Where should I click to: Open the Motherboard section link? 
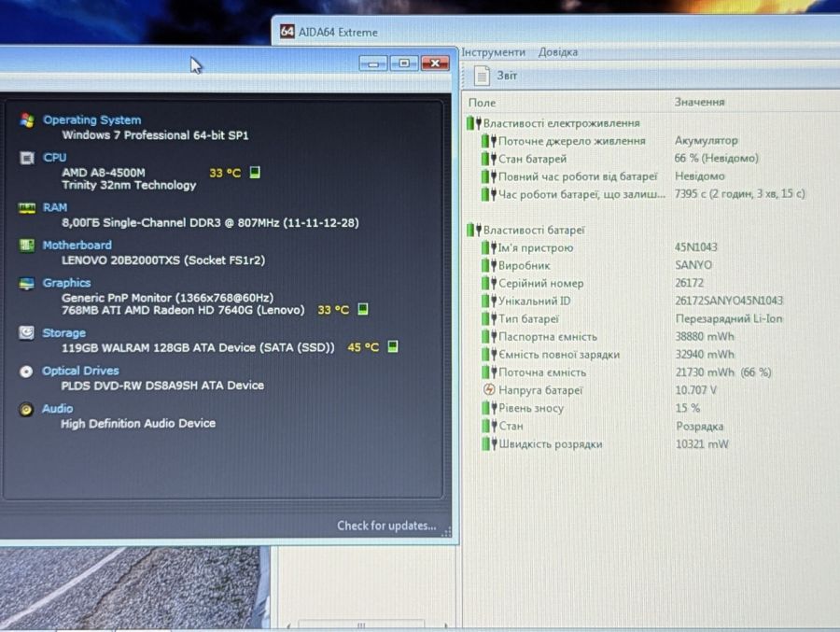pos(77,245)
